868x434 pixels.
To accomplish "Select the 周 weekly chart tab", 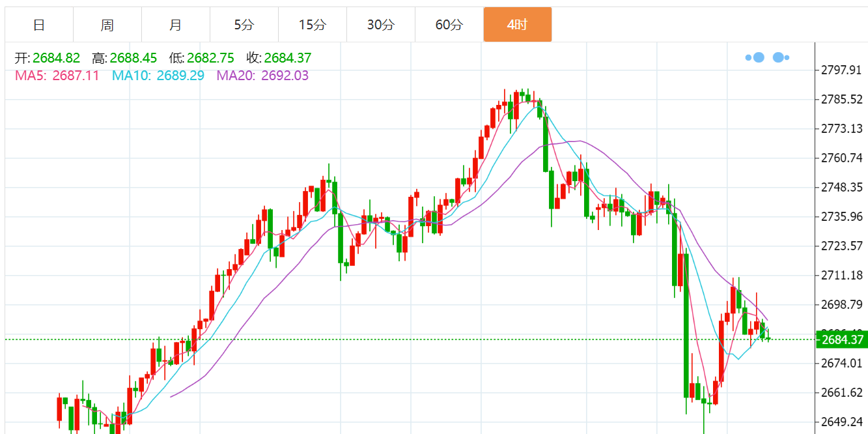I will tap(107, 25).
